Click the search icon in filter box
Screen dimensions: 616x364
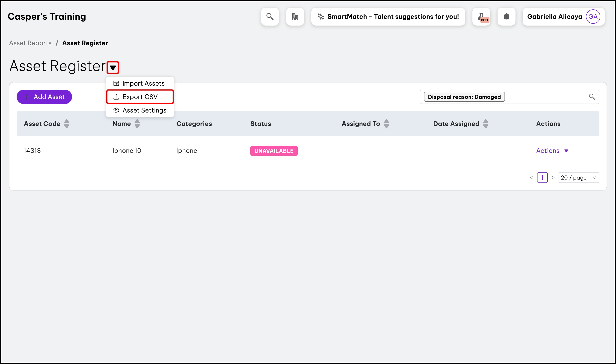pyautogui.click(x=592, y=97)
